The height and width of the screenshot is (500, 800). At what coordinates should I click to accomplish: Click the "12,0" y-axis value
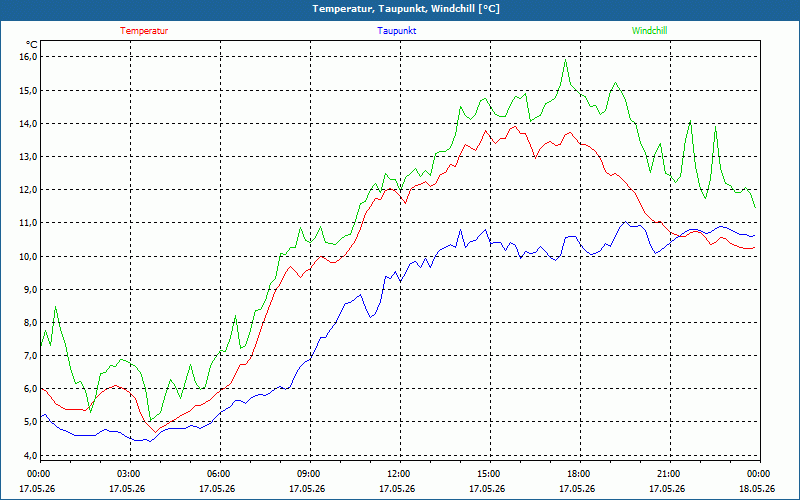(30, 190)
